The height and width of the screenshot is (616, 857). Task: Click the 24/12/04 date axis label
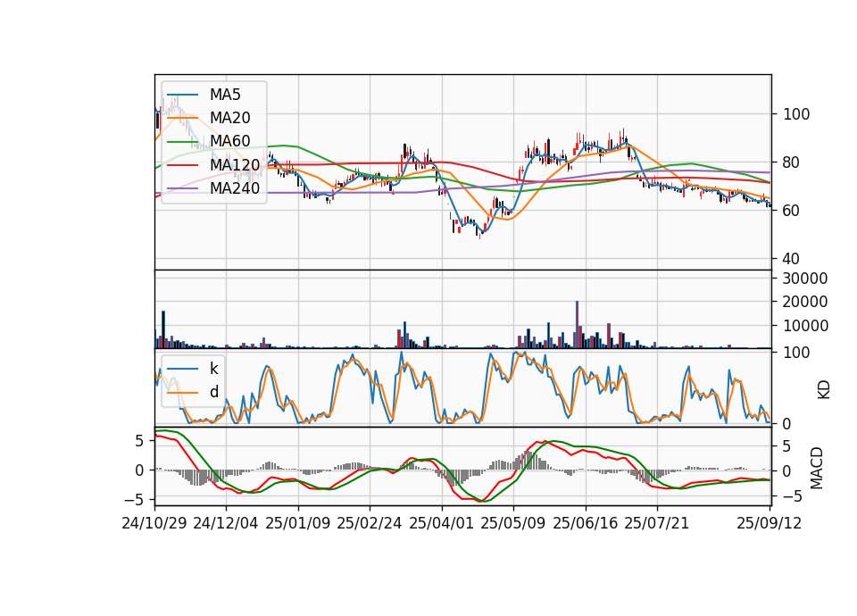point(226,523)
